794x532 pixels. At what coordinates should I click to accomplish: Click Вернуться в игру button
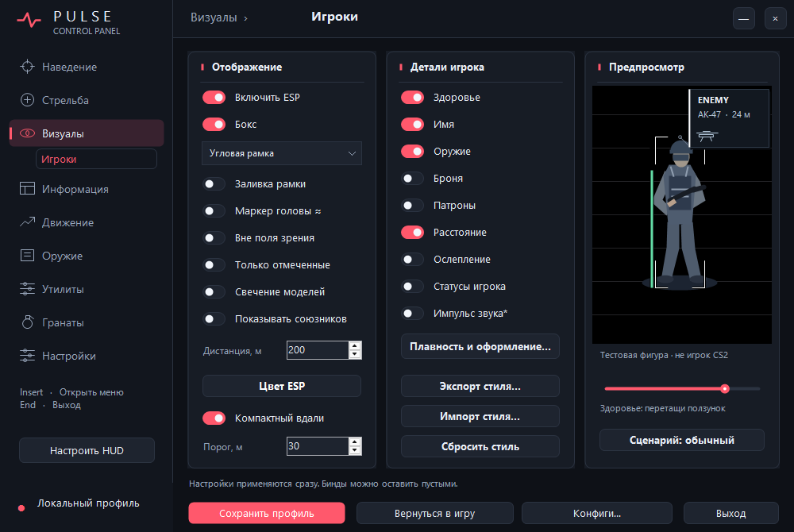pyautogui.click(x=434, y=513)
